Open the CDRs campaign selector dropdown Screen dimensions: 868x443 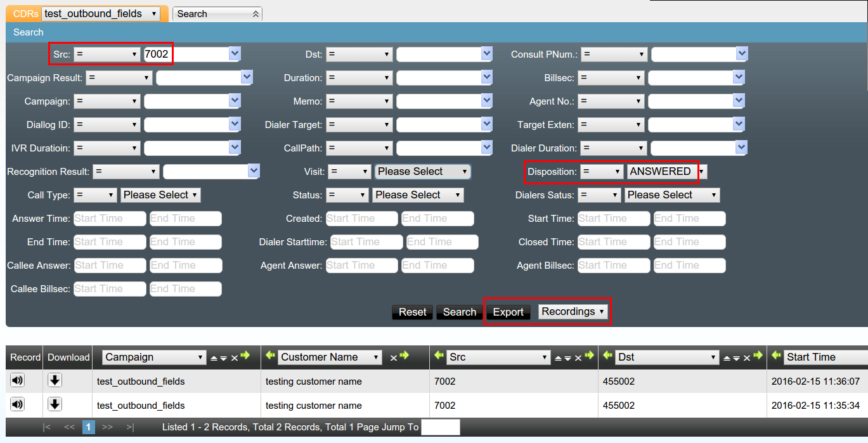coord(101,14)
